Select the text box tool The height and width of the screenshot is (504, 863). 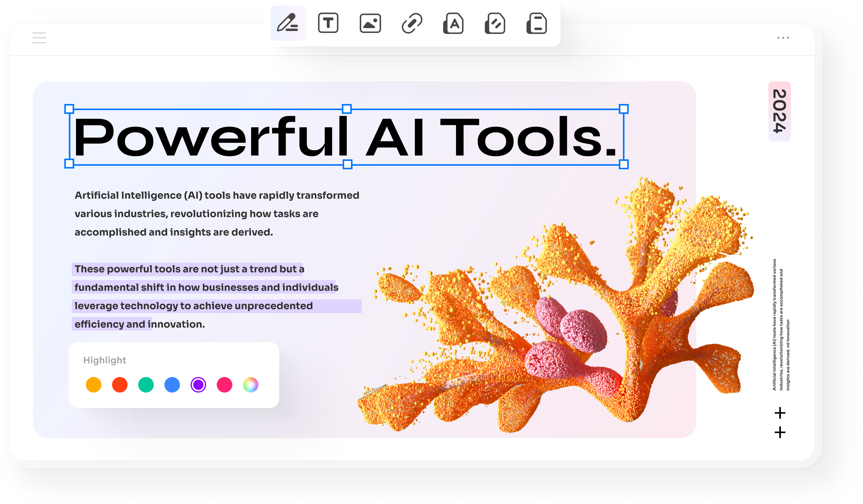[x=328, y=23]
